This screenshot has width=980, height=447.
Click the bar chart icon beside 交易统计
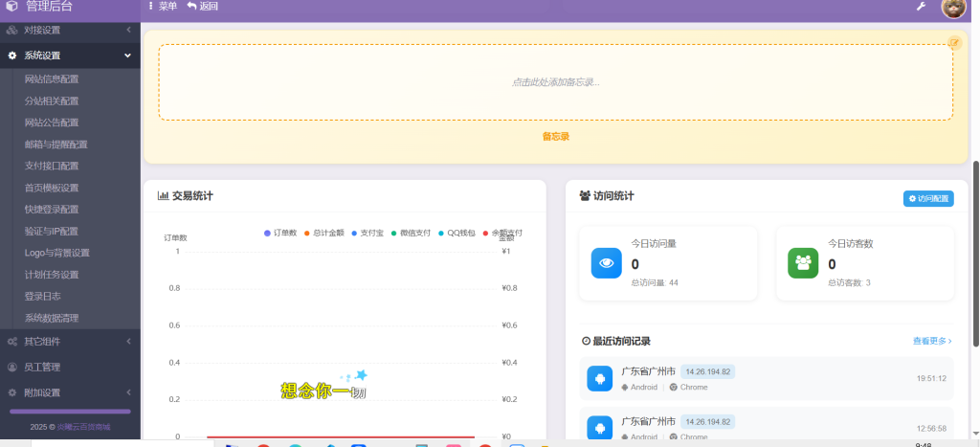(x=163, y=195)
